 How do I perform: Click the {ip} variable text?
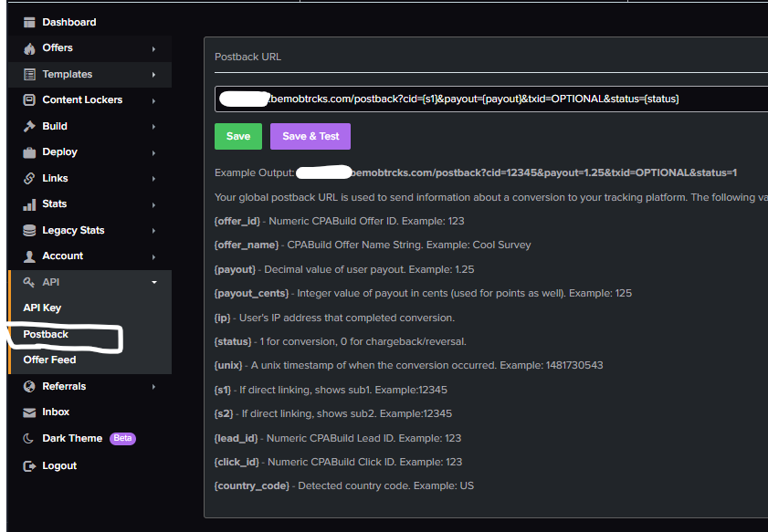(x=223, y=318)
